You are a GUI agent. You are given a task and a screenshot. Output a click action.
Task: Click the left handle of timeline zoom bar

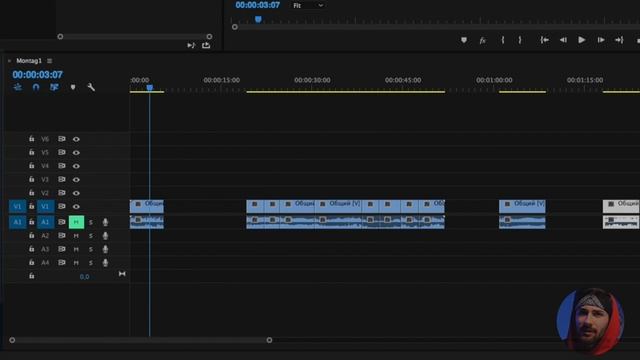pos(12,340)
